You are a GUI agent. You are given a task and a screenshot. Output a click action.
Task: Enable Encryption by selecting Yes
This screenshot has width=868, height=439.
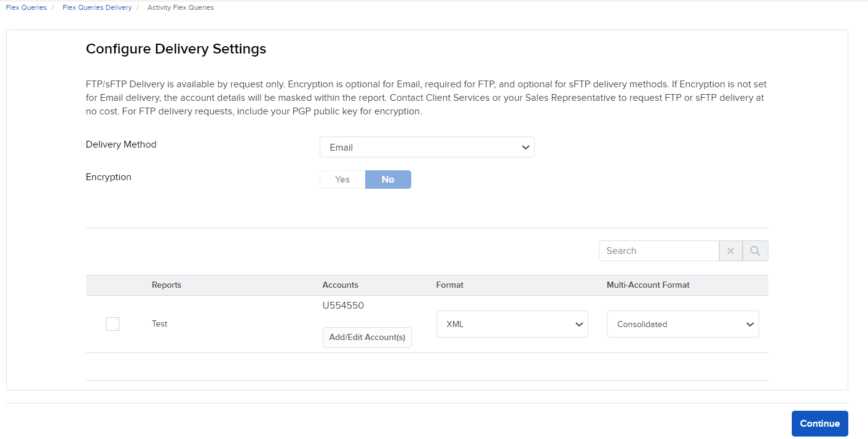pos(342,179)
